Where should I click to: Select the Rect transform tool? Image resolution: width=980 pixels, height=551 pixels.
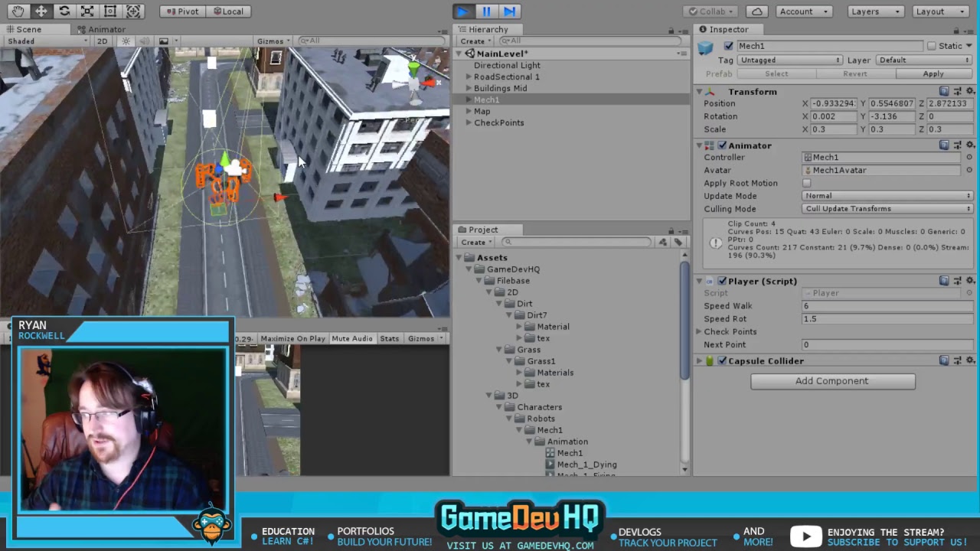click(110, 11)
